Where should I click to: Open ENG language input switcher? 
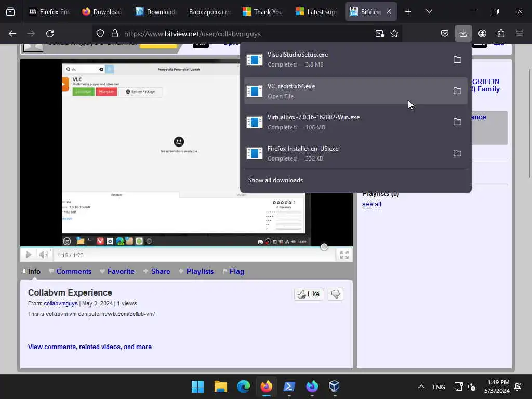coord(438,387)
